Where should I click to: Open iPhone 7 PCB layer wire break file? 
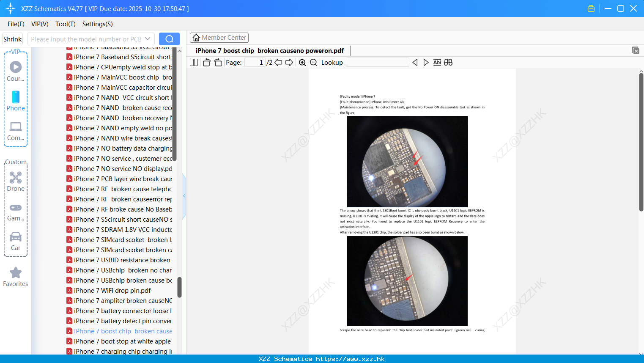(119, 179)
